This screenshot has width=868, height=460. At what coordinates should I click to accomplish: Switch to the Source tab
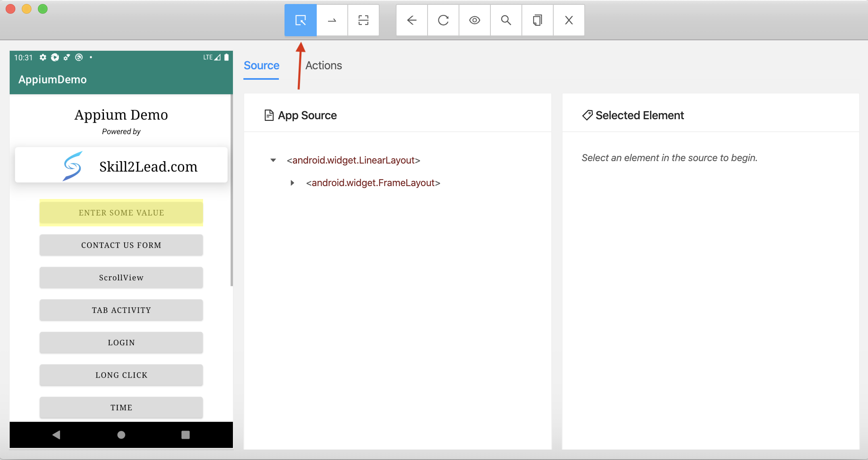click(261, 65)
